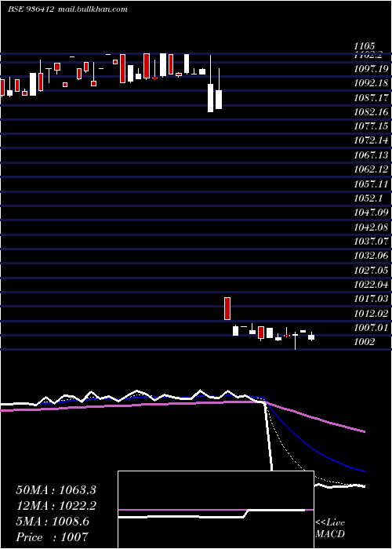Click the 1087.17 price axis label
The image size is (392, 549).
pyautogui.click(x=372, y=98)
